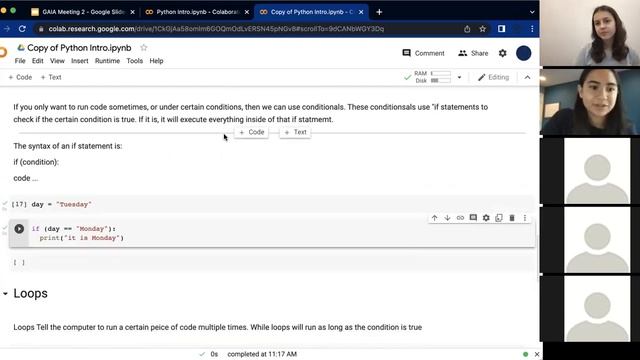Screen dimensions: 640x360
Task: Mirror cell in tab icon
Action: (x=499, y=218)
